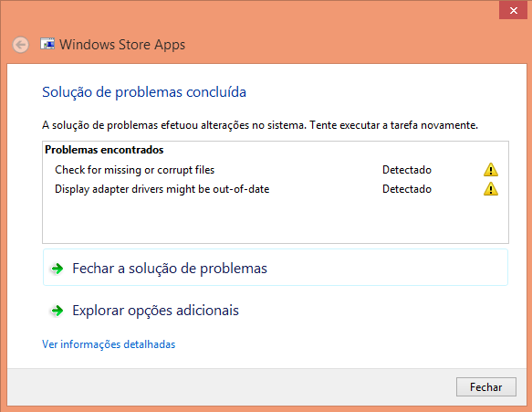Click the back arrow button
This screenshot has height=412, width=532.
(x=21, y=45)
